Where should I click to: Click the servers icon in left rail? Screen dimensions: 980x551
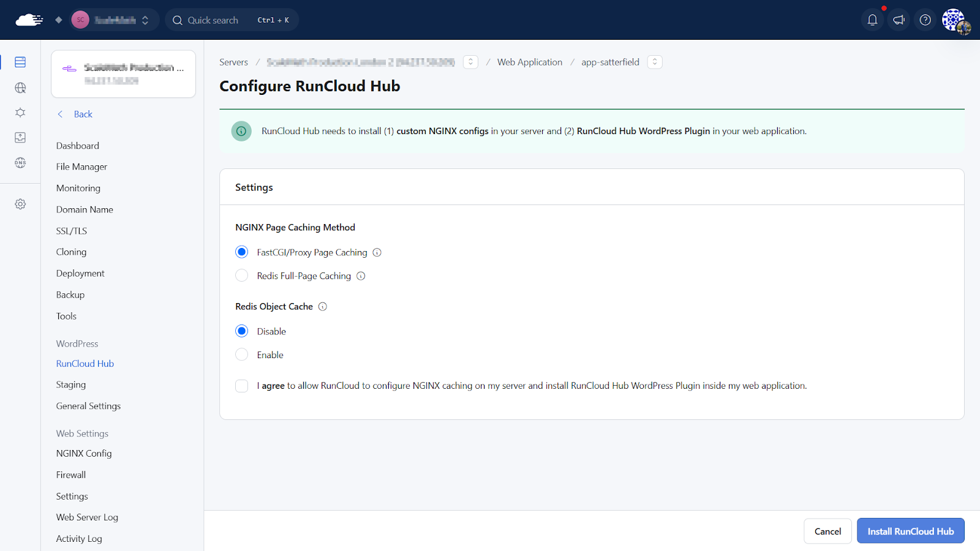coord(20,62)
